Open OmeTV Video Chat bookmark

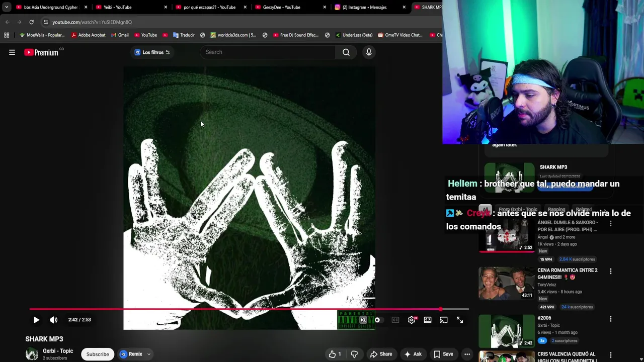[400, 35]
